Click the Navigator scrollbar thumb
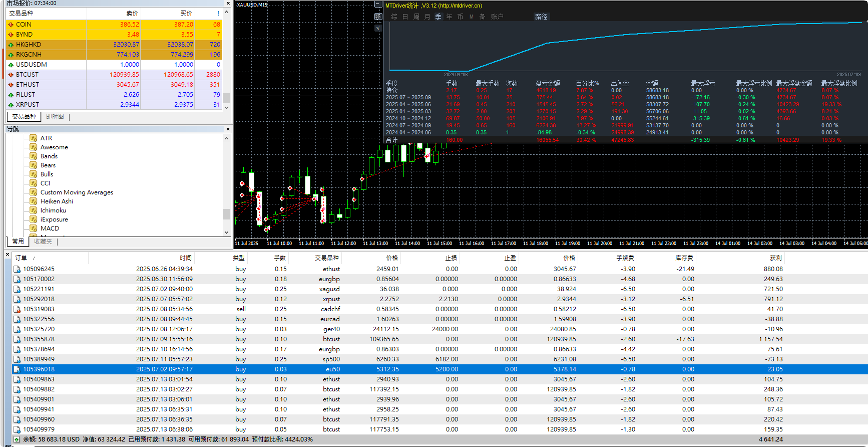 tap(226, 214)
